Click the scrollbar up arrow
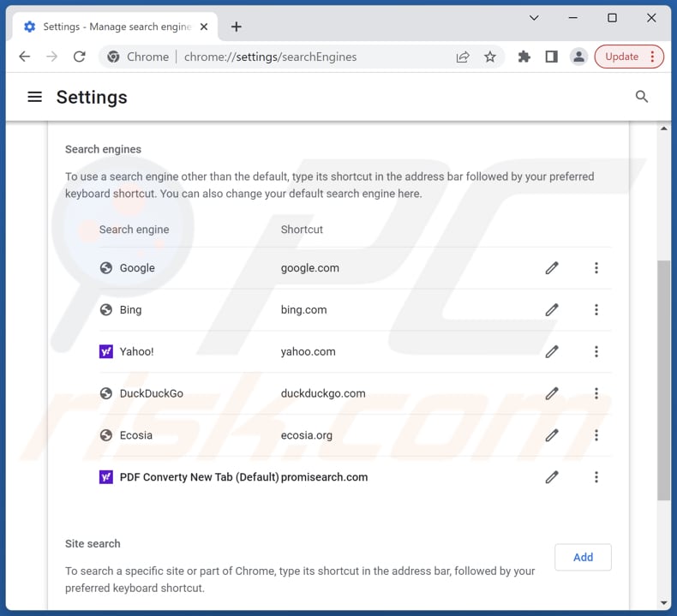 point(663,129)
